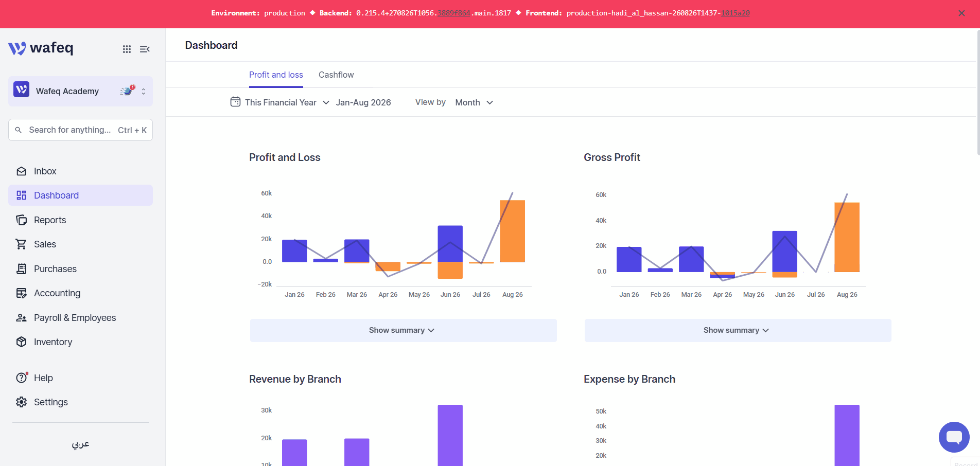Switch to the Cashflow tab
Viewport: 980px width, 466px height.
[336, 75]
